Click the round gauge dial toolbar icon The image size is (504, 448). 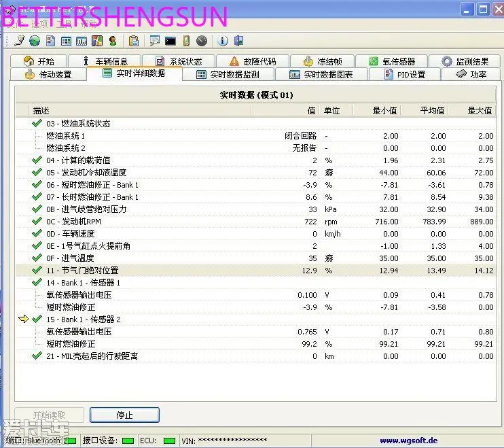point(202,41)
